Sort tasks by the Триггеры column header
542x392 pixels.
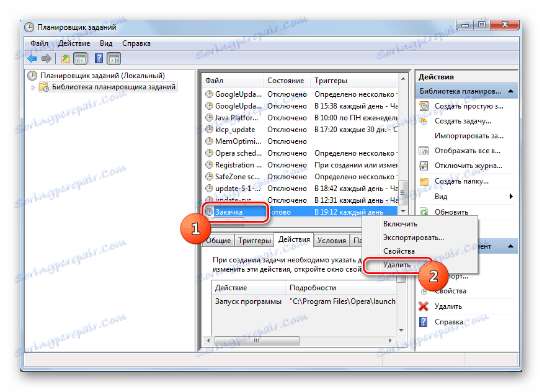354,81
